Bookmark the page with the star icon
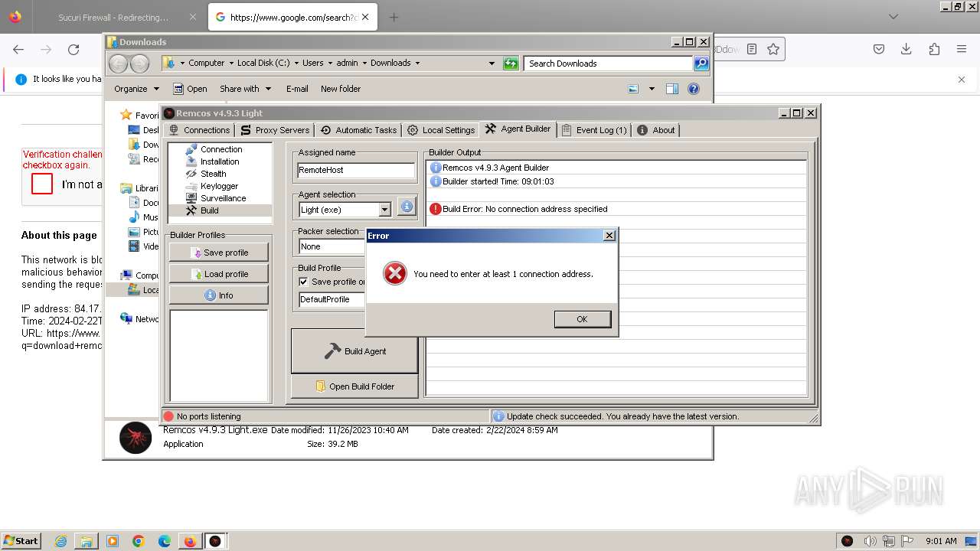 (773, 49)
